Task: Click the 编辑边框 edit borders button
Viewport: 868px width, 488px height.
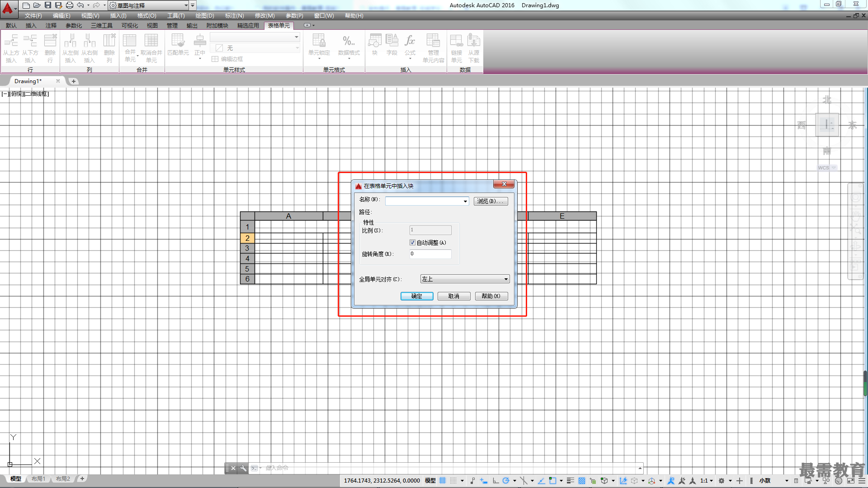Action: (x=227, y=59)
